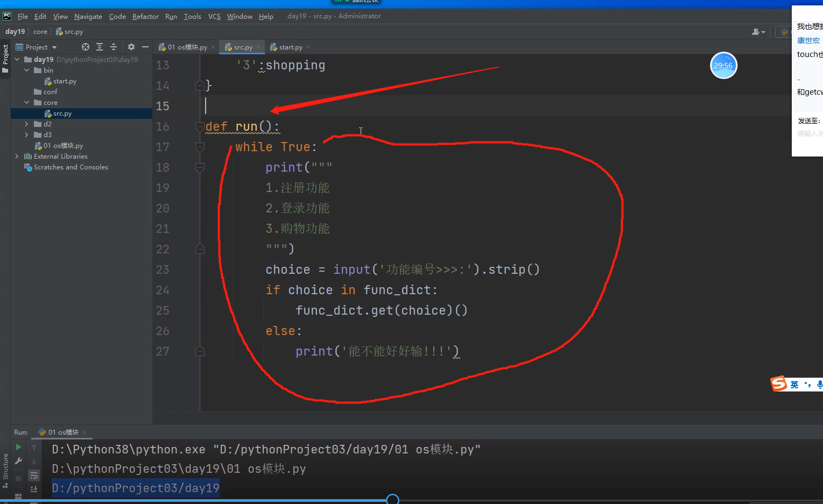Toggle scroll to end in Run console
Image resolution: width=823 pixels, height=504 pixels.
(x=34, y=489)
